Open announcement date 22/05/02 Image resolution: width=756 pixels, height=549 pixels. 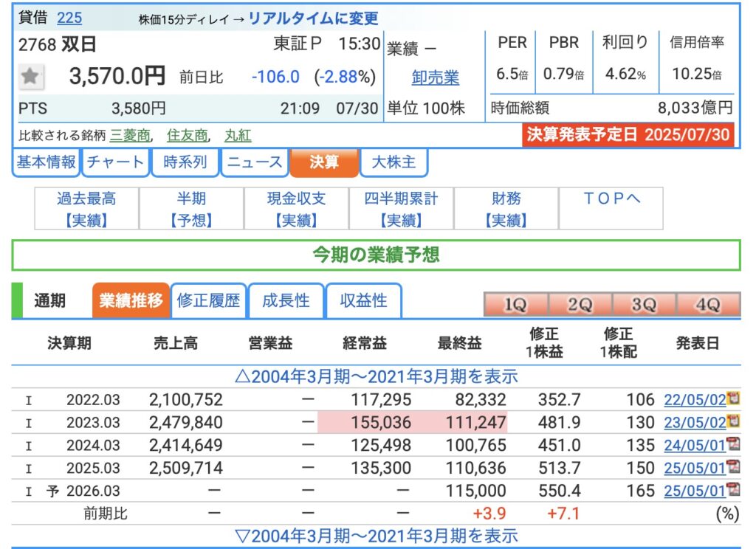click(x=695, y=400)
